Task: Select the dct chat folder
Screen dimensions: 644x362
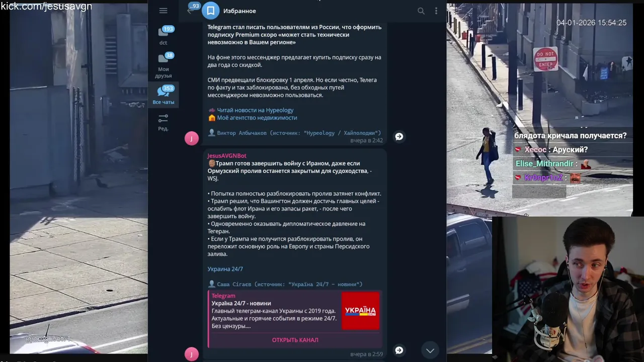Action: (163, 36)
